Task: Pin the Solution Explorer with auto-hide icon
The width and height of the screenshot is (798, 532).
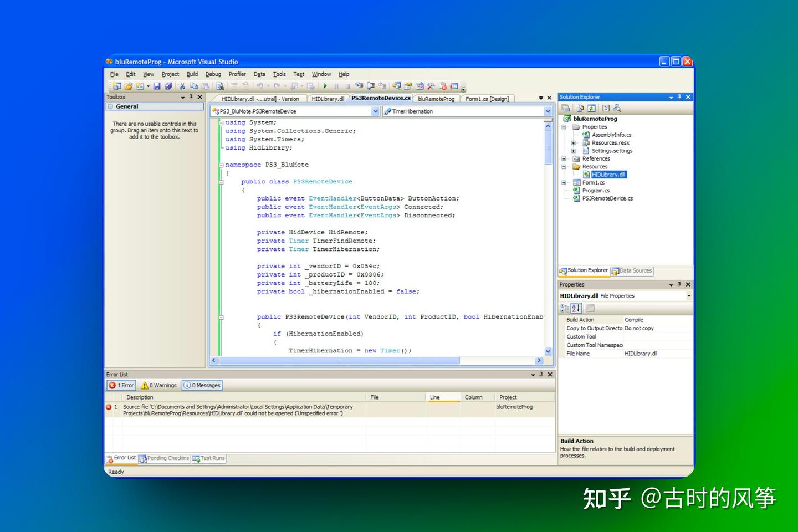Action: 679,97
